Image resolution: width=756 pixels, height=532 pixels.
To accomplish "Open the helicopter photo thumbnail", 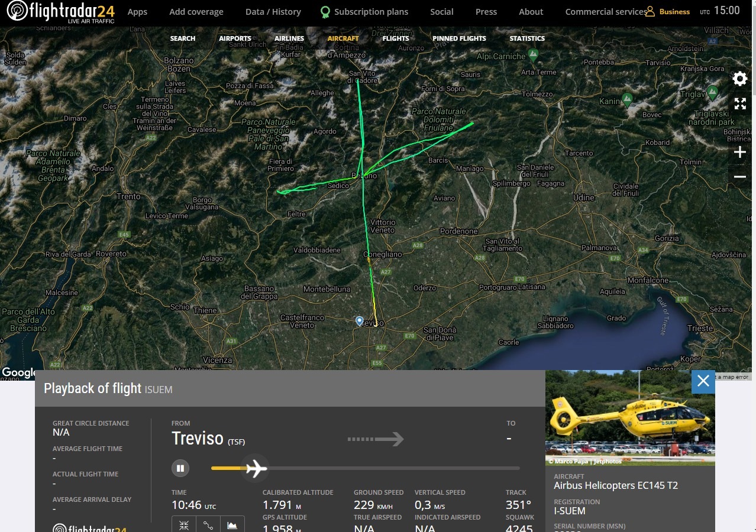I will [x=630, y=417].
